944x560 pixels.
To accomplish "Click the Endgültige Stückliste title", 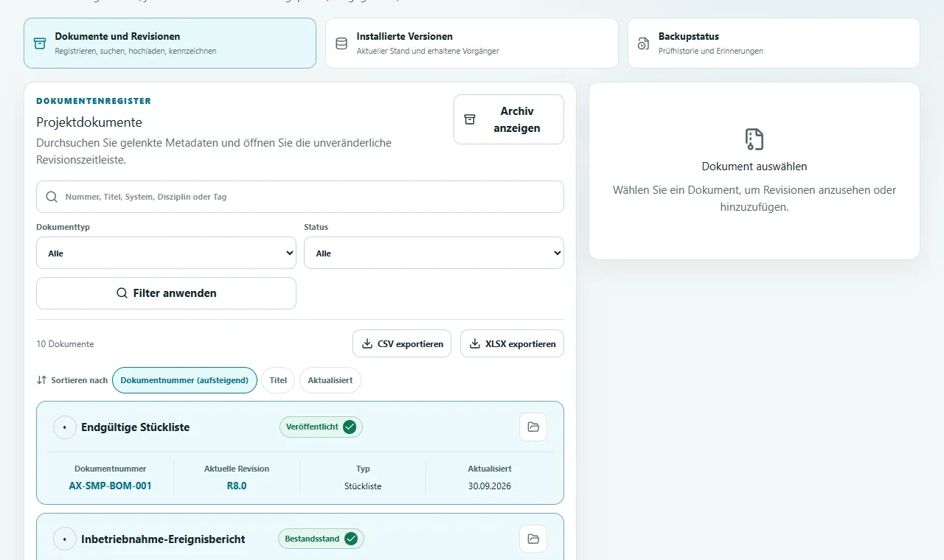I will coord(136,427).
